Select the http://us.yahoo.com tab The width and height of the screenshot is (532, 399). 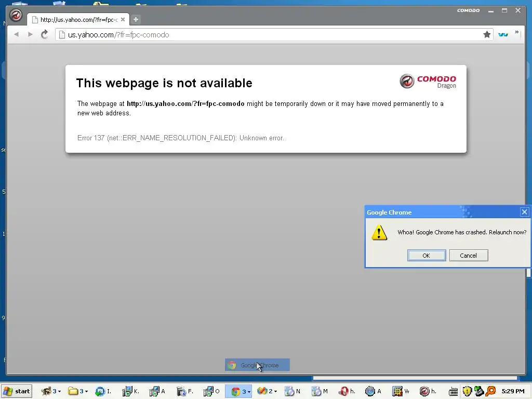point(78,19)
